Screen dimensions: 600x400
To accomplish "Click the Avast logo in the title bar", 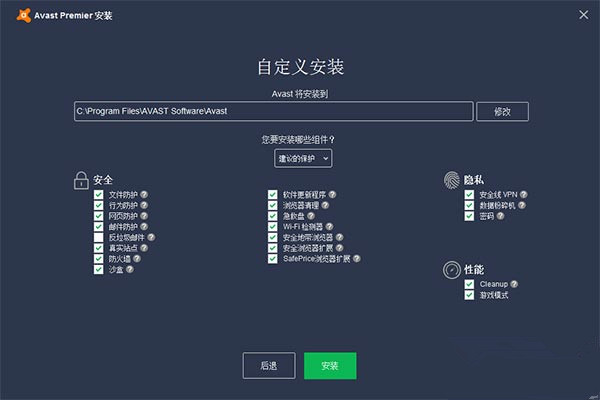I will pos(24,15).
